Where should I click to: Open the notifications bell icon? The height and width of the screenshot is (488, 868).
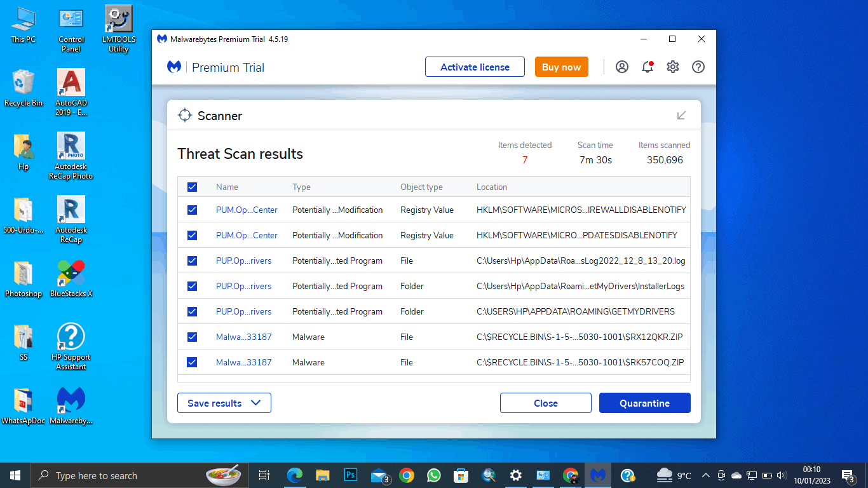(x=648, y=67)
